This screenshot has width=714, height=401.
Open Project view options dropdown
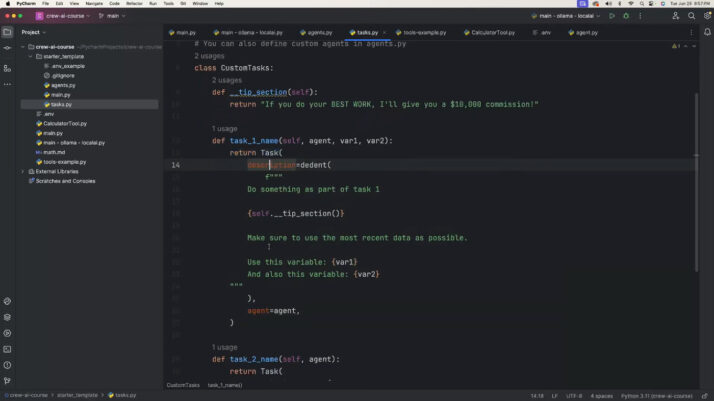click(34, 32)
